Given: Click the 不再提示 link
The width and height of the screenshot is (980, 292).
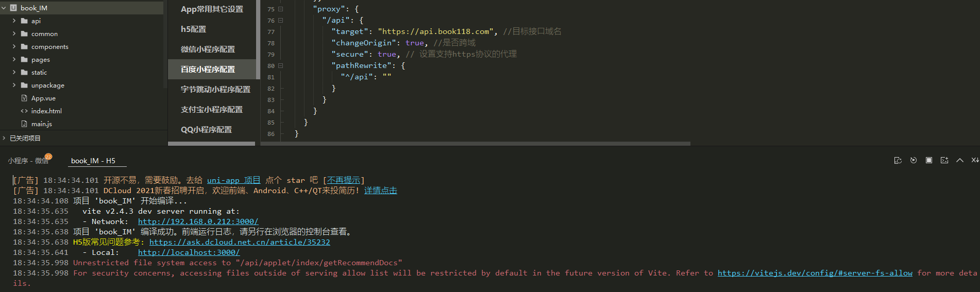Looking at the screenshot, I should coord(344,180).
